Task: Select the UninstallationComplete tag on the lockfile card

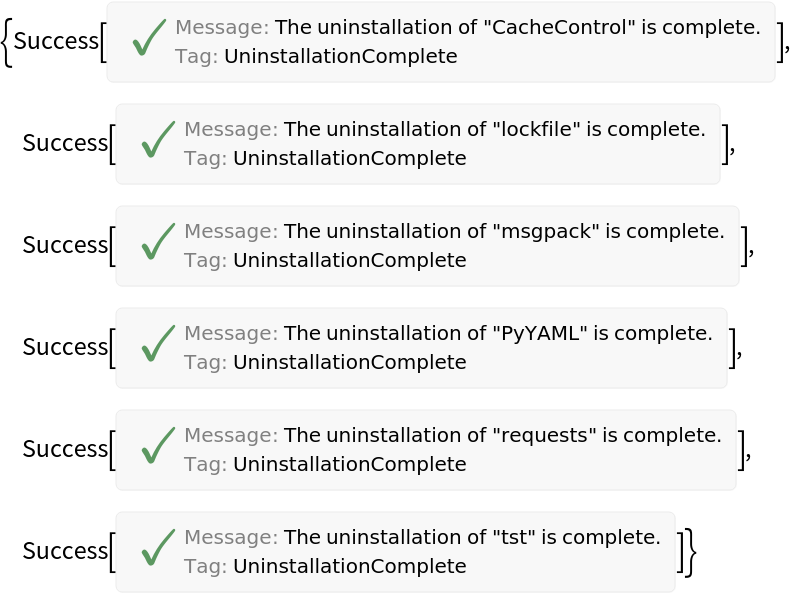Action: [x=349, y=159]
